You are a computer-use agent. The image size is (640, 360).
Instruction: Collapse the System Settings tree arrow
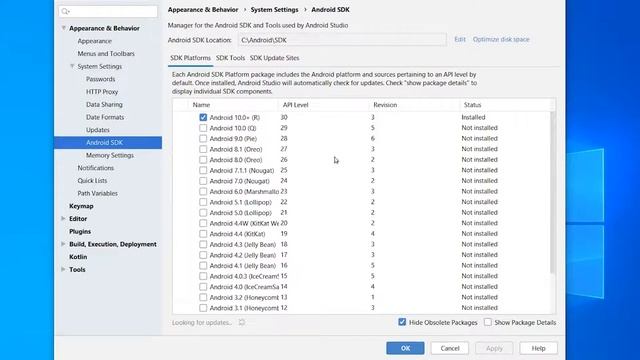[x=72, y=66]
